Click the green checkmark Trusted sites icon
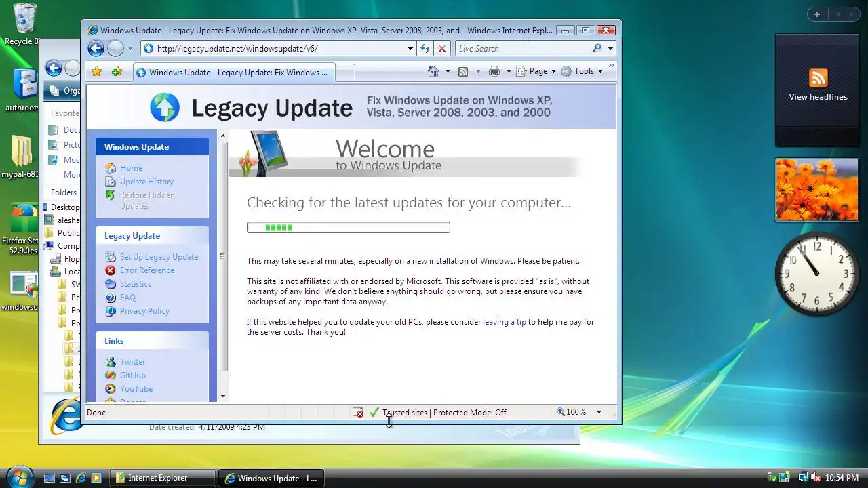The width and height of the screenshot is (868, 488). click(x=374, y=412)
